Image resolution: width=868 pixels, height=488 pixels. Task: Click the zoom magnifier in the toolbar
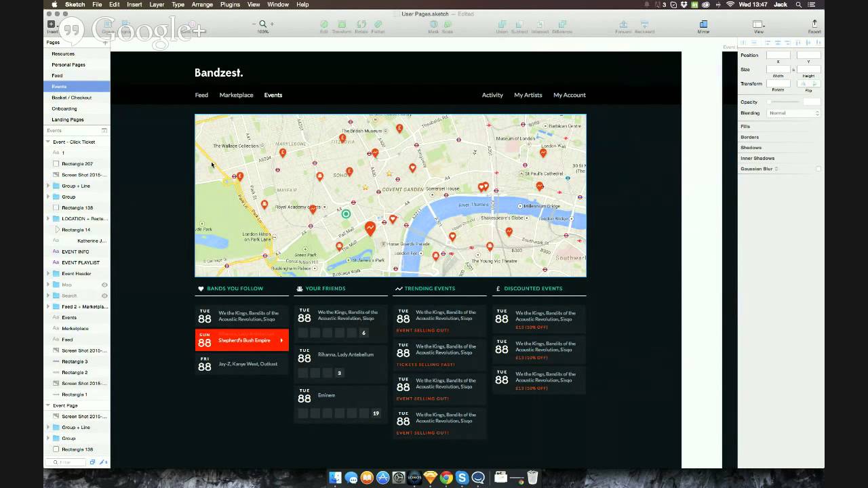click(x=262, y=24)
